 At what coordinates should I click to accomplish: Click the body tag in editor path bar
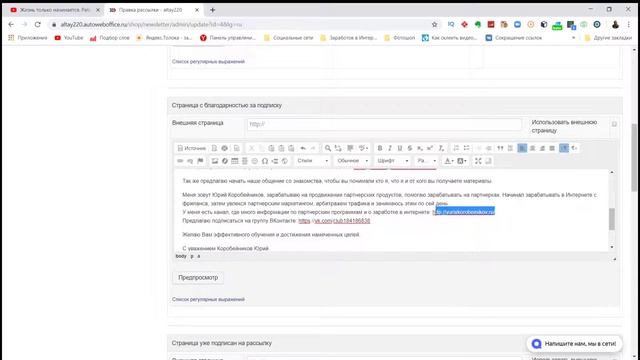181,256
